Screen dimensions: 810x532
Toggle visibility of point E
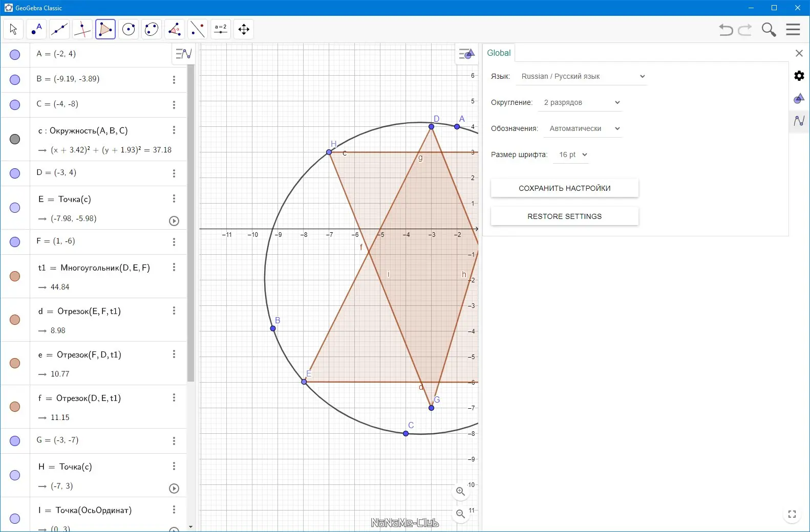(15, 208)
